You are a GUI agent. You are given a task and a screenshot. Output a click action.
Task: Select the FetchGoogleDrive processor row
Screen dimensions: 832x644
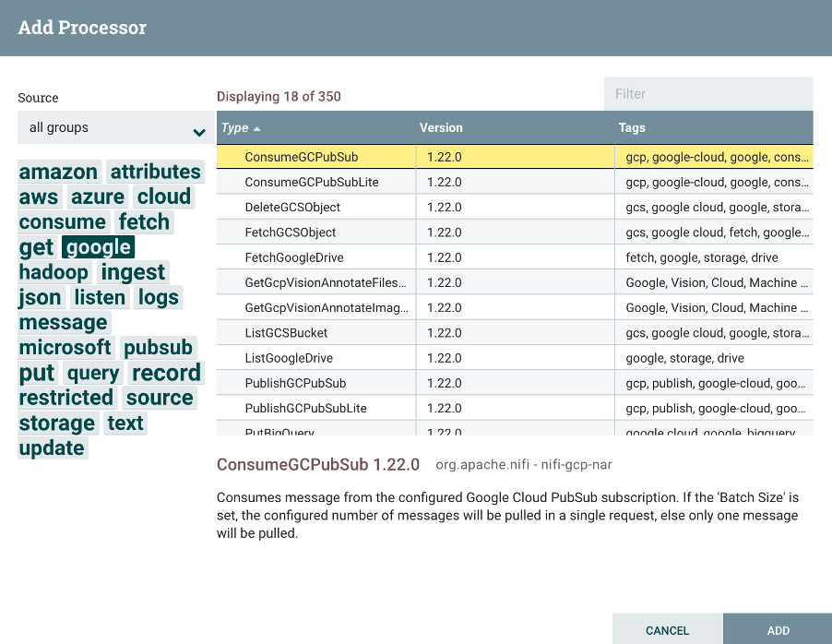click(515, 257)
